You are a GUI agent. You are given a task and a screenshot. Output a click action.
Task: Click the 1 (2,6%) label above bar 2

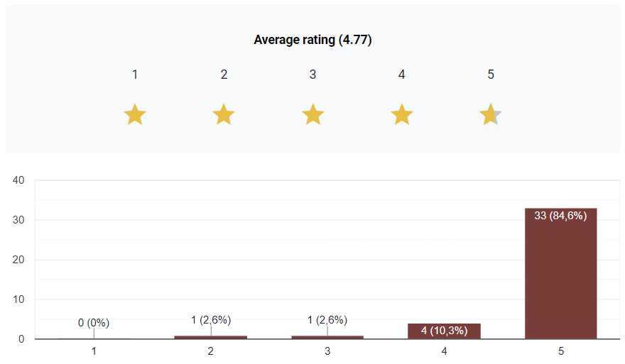click(211, 320)
